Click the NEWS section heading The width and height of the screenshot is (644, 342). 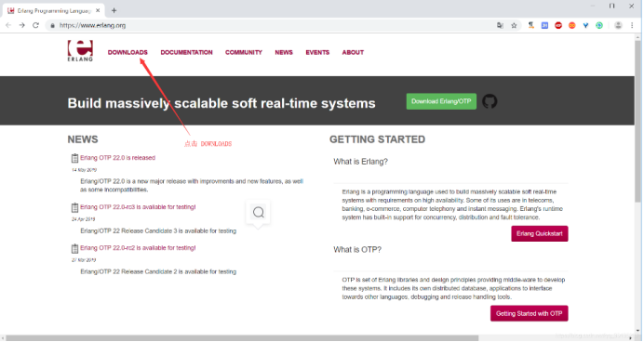[x=83, y=139]
